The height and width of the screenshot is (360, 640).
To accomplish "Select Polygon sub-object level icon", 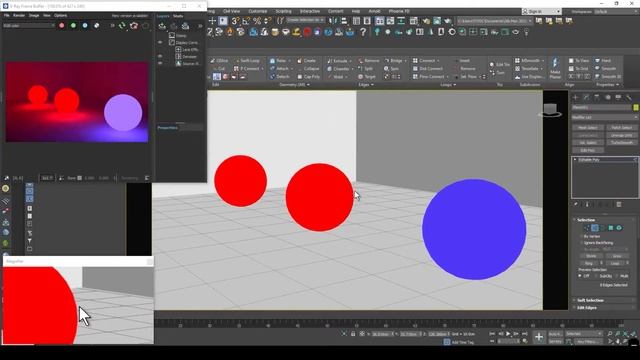I will [x=611, y=228].
